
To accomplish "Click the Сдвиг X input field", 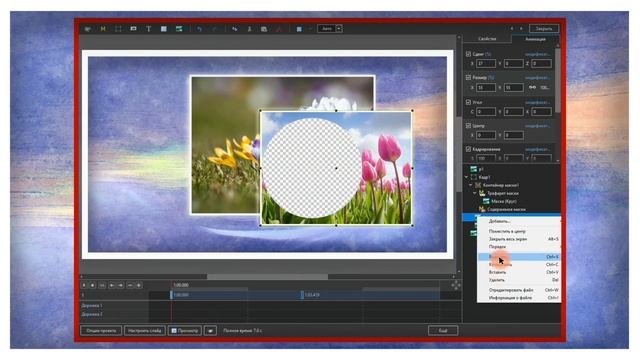I will coord(486,63).
